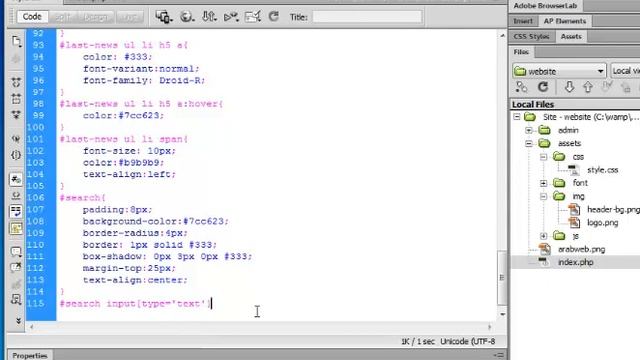This screenshot has width=640, height=360.
Task: Click into the Title input field
Action: click(367, 17)
